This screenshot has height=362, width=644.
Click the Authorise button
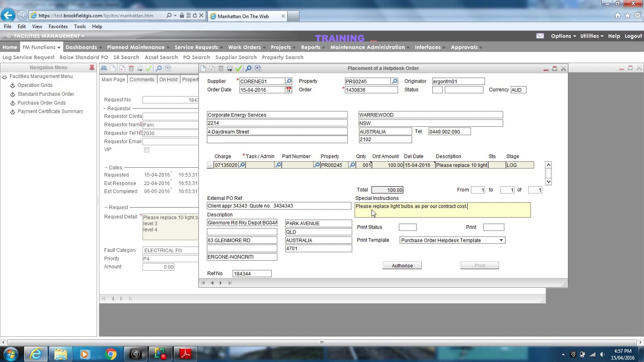(x=402, y=265)
